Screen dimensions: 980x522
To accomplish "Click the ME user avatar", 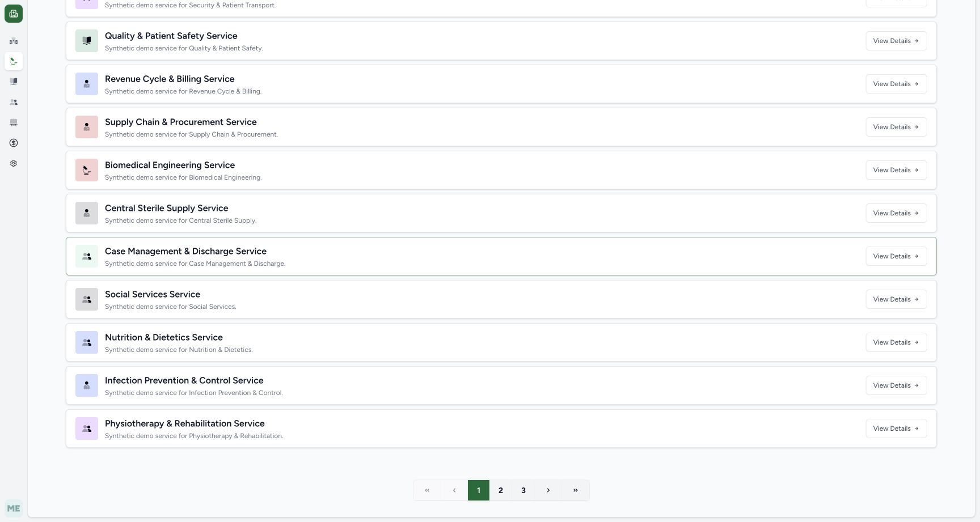I will point(14,508).
